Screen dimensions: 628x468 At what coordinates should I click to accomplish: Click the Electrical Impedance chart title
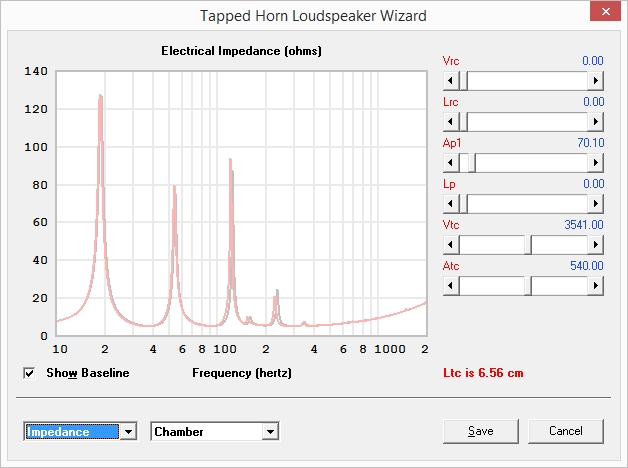[x=242, y=51]
